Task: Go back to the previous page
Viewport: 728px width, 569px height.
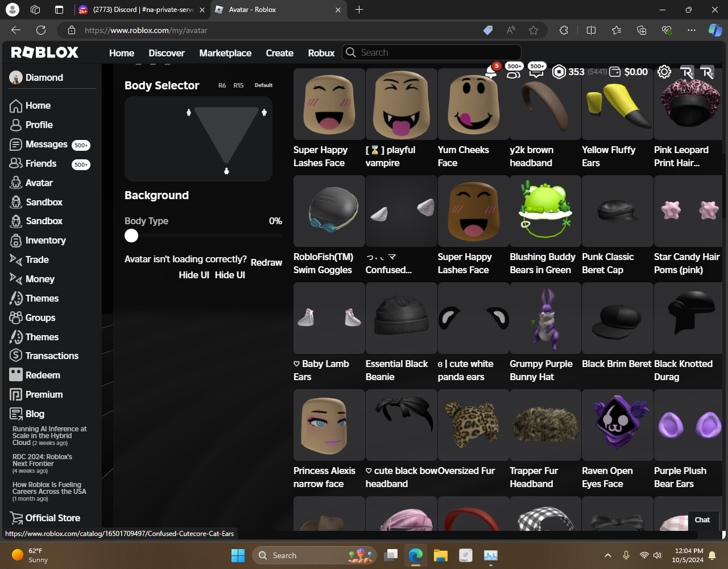Action: click(16, 30)
